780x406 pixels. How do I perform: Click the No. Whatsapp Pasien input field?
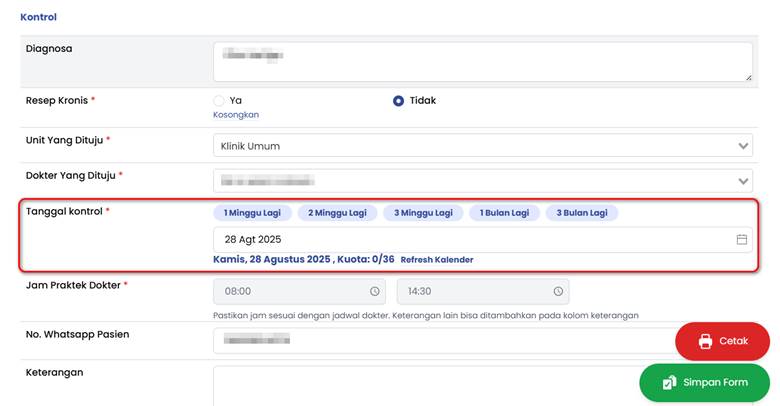(x=440, y=341)
